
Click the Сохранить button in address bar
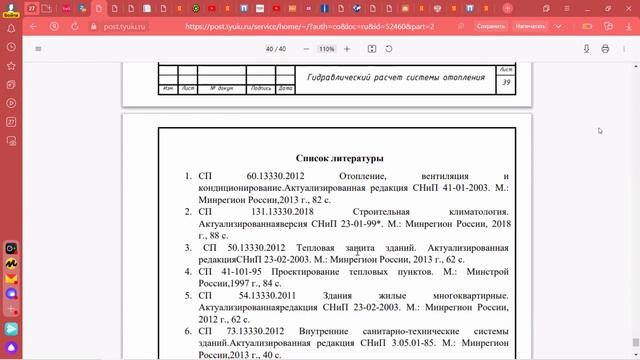pyautogui.click(x=490, y=27)
